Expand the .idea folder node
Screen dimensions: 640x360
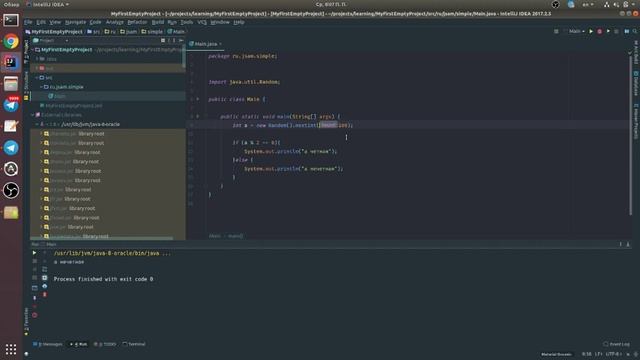37,59
